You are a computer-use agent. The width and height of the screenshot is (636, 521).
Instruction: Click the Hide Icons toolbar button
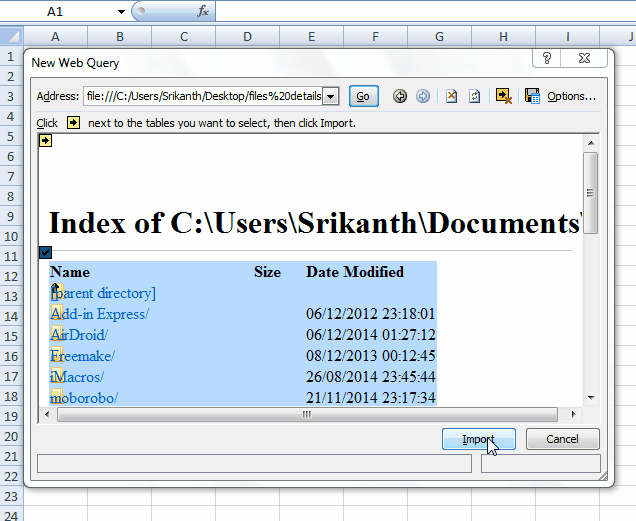(503, 96)
